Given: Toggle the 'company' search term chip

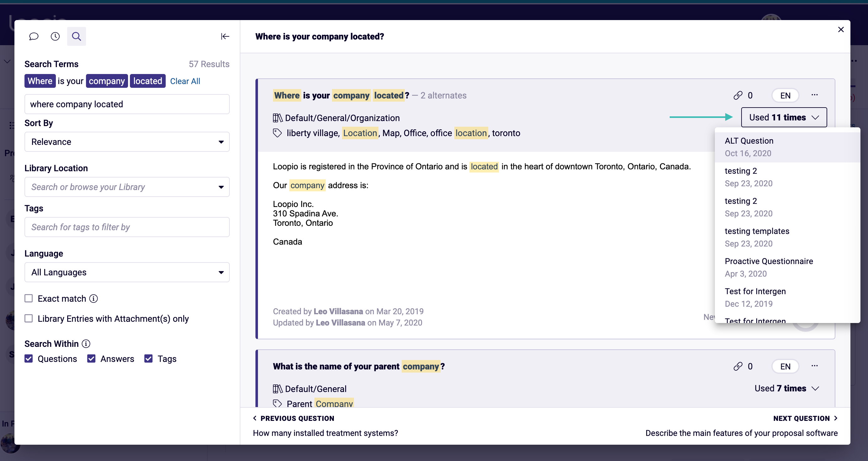Looking at the screenshot, I should (107, 81).
